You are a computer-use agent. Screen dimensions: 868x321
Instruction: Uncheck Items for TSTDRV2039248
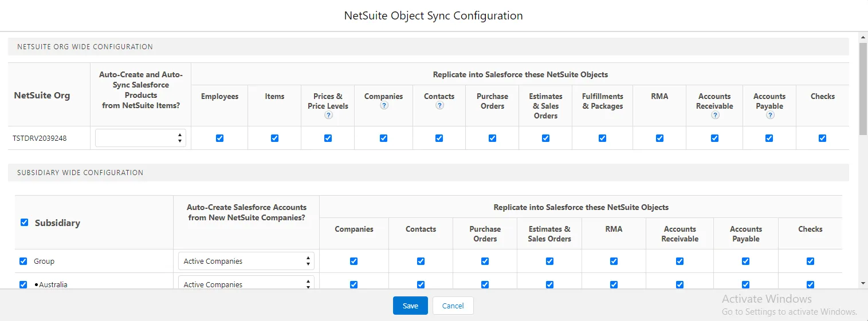[x=274, y=138]
